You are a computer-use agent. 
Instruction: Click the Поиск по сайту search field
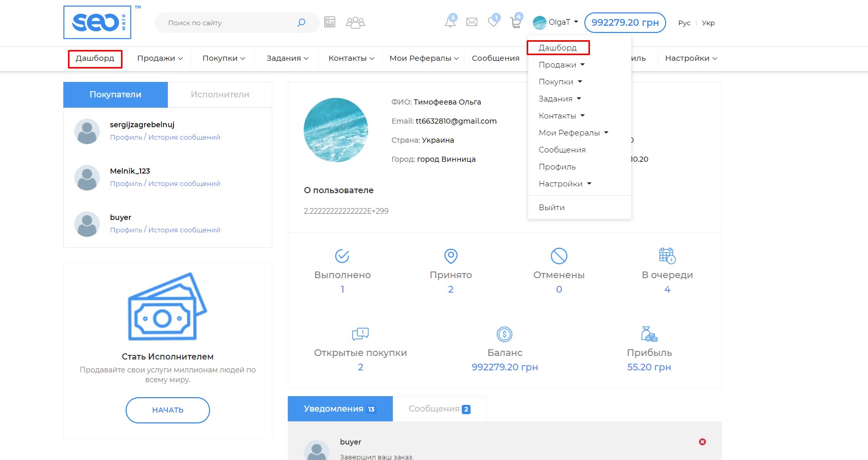pos(227,23)
